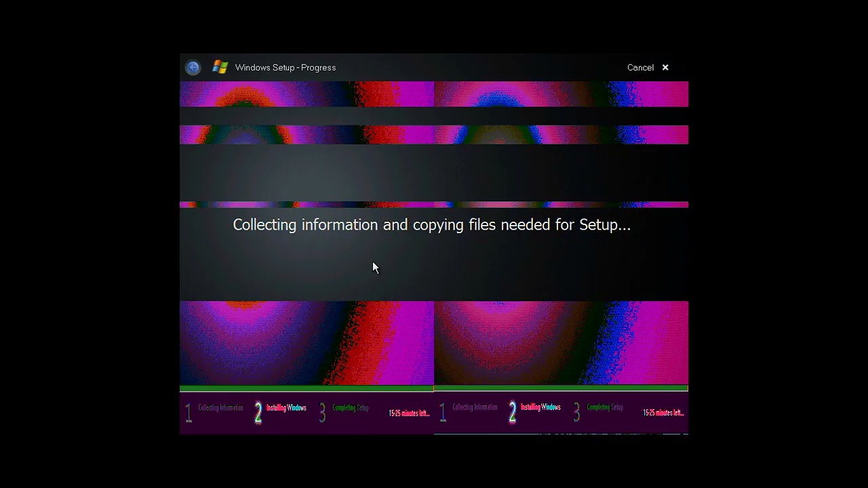
Task: Click 'Installing Windows' step in the right copy
Action: [540, 407]
